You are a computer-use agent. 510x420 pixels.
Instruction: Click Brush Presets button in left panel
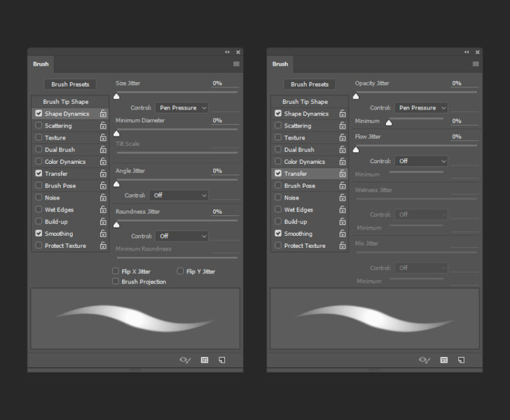[70, 84]
